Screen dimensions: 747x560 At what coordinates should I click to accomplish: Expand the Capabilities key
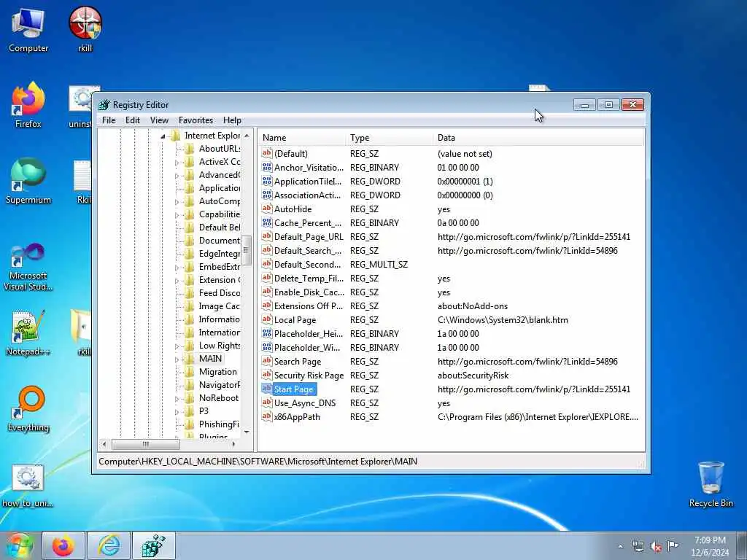pos(177,215)
